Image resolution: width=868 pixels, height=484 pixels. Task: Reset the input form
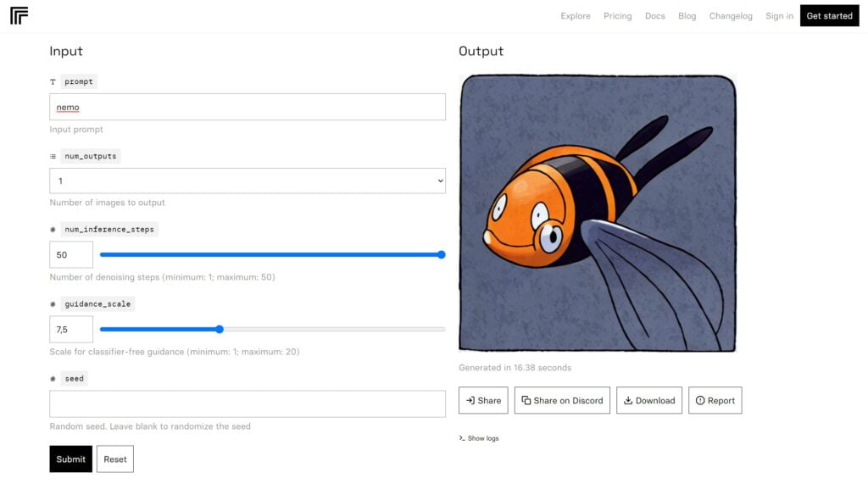[115, 459]
